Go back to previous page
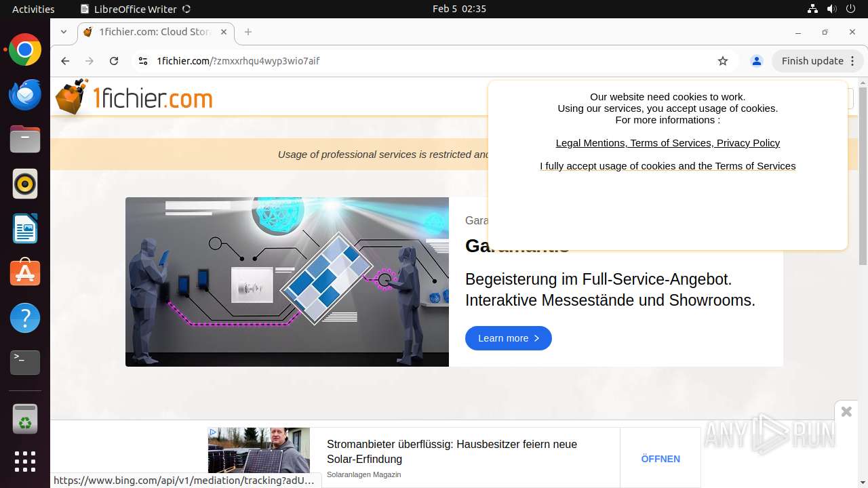Screen dimensions: 868x488 click(x=65, y=61)
